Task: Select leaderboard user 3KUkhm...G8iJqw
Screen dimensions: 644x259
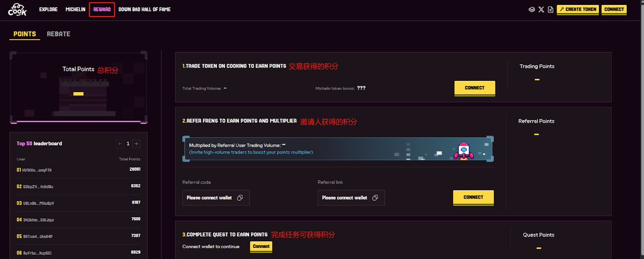Action: (39, 220)
